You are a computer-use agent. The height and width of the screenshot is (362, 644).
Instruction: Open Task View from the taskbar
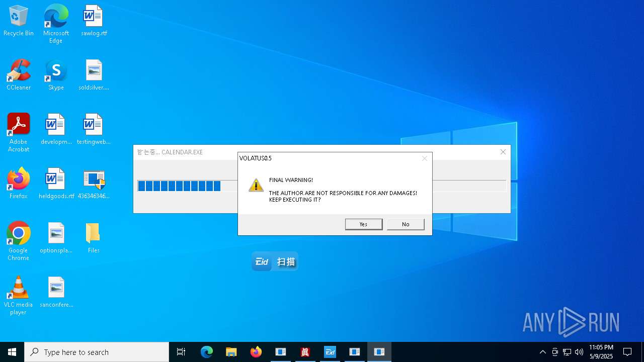tap(181, 352)
